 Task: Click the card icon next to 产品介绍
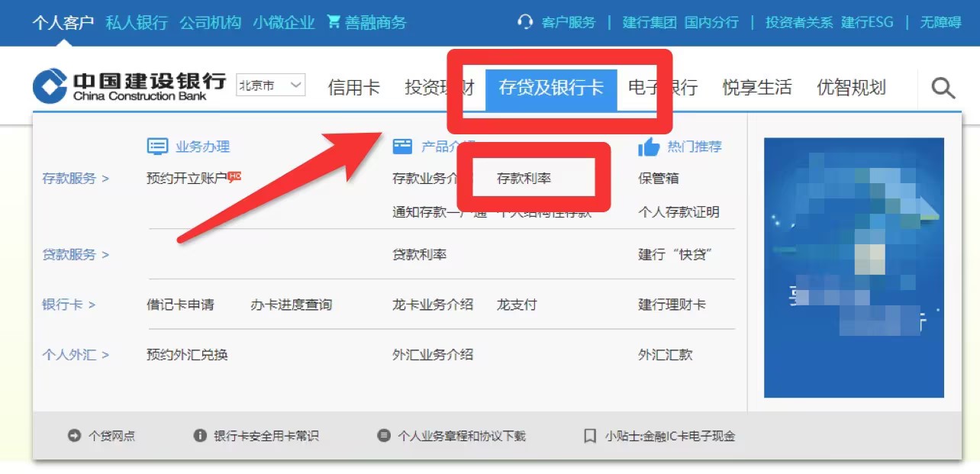(402, 146)
